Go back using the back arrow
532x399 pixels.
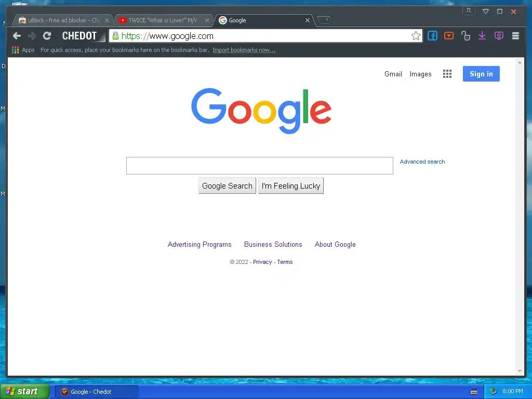[17, 36]
